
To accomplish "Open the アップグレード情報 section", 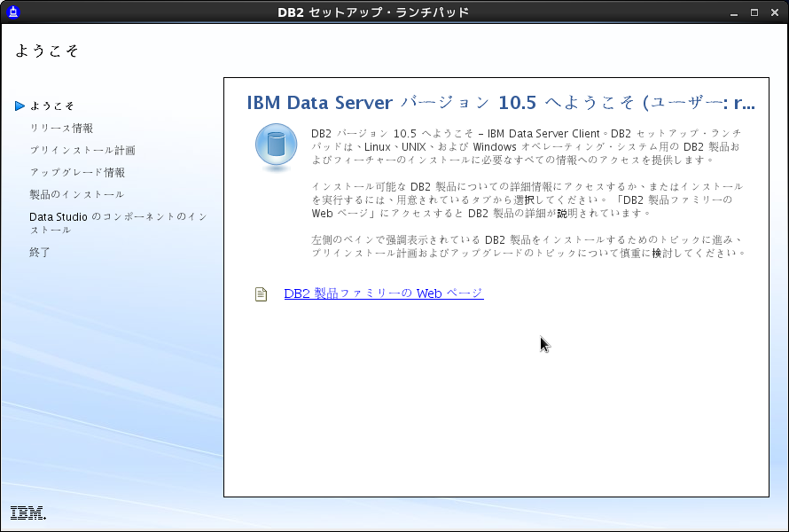I will pos(77,172).
